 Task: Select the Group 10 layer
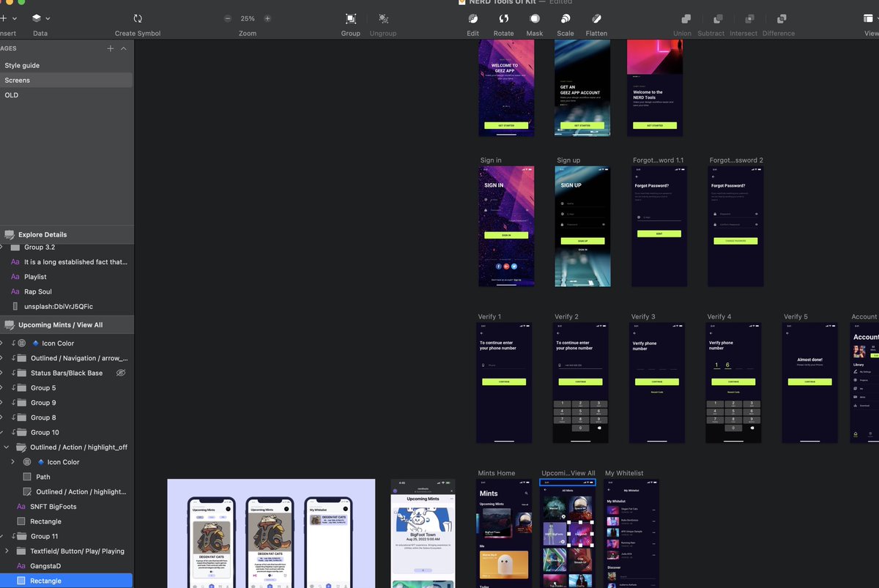tap(45, 433)
